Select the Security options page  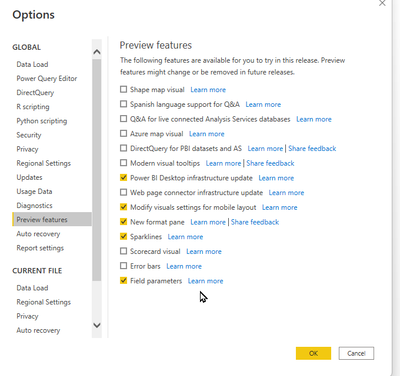point(29,135)
